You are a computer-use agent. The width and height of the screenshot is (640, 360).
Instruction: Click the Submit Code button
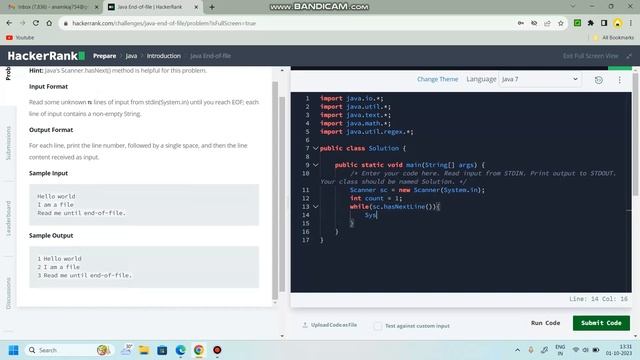(601, 323)
